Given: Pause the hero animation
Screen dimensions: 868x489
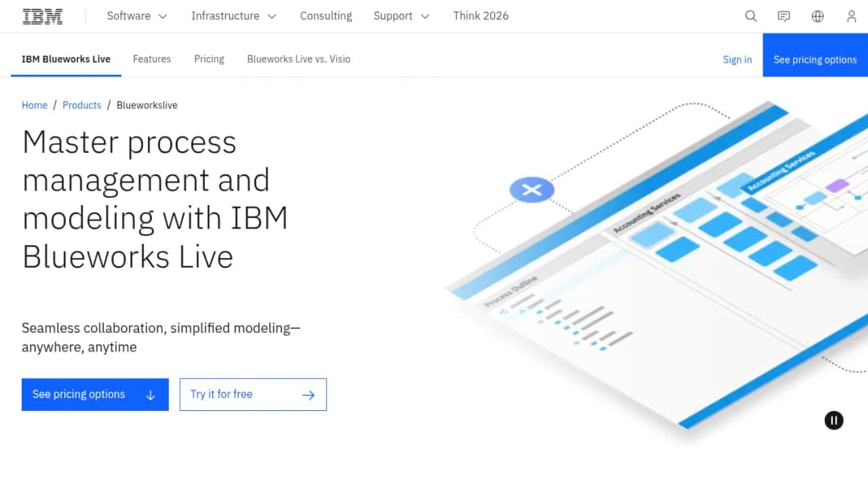Looking at the screenshot, I should [x=833, y=421].
